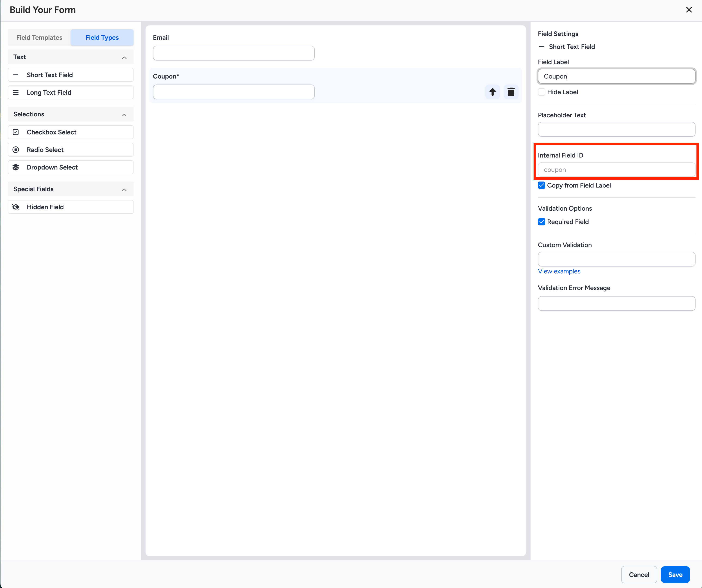Image resolution: width=702 pixels, height=588 pixels.
Task: Collapse the Special Fields section
Action: pyautogui.click(x=124, y=189)
